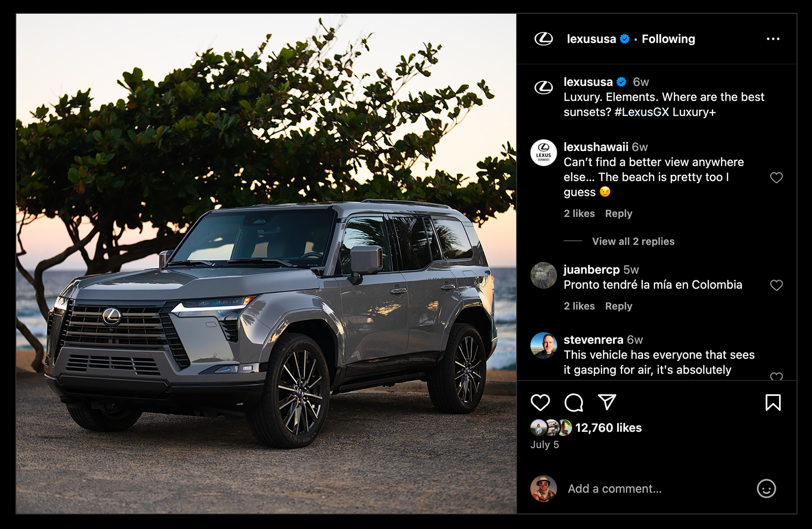This screenshot has width=812, height=529.
Task: Open comments via the speech bubble icon
Action: pos(573,403)
